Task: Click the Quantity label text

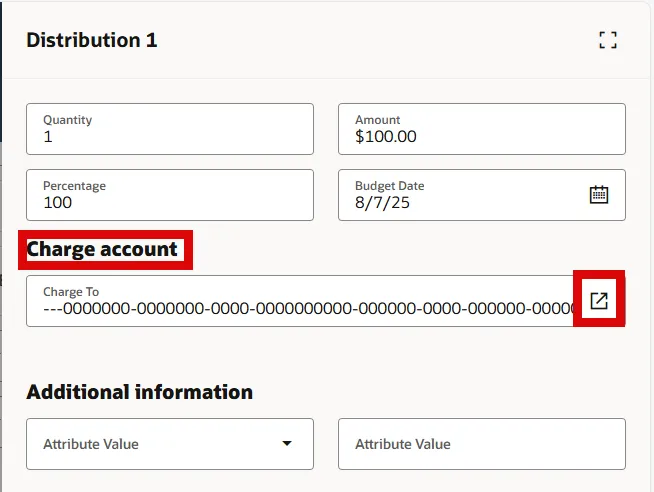Action: 67,120
